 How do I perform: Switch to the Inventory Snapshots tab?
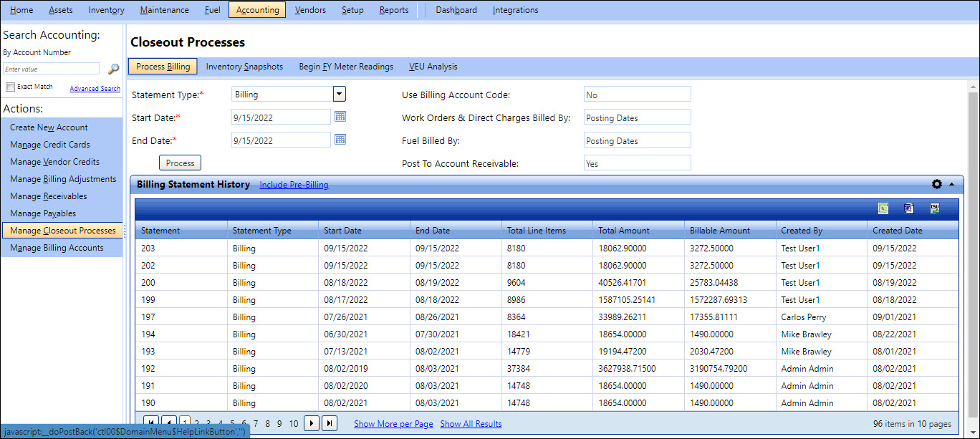244,67
